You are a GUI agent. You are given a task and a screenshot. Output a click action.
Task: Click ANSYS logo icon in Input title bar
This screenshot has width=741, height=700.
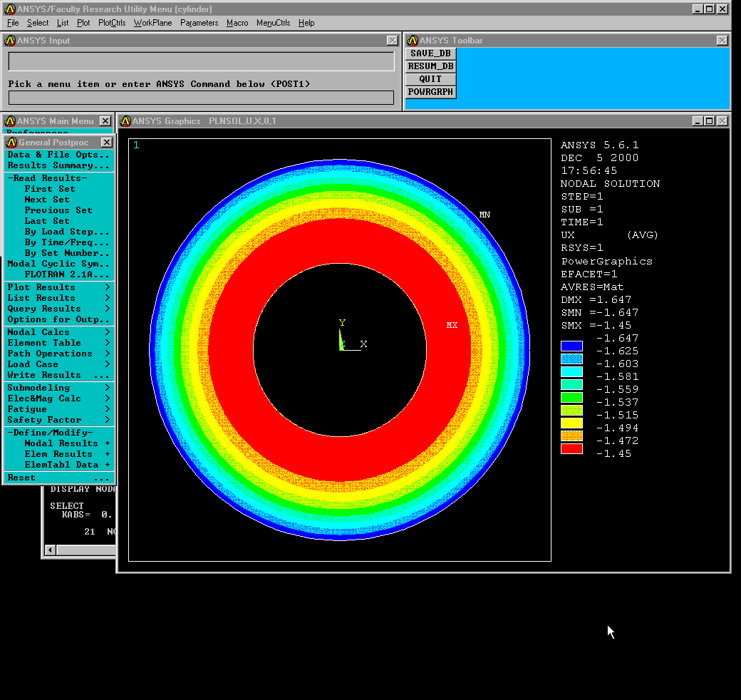(x=10, y=41)
